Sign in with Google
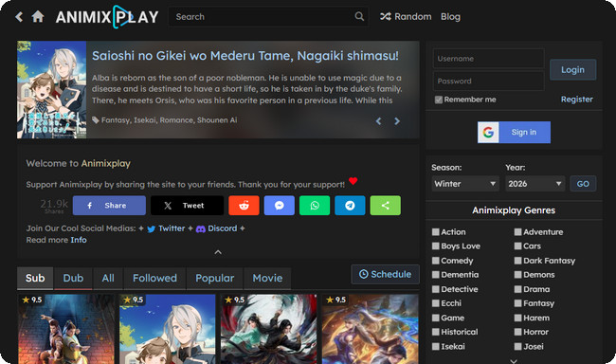 point(514,132)
